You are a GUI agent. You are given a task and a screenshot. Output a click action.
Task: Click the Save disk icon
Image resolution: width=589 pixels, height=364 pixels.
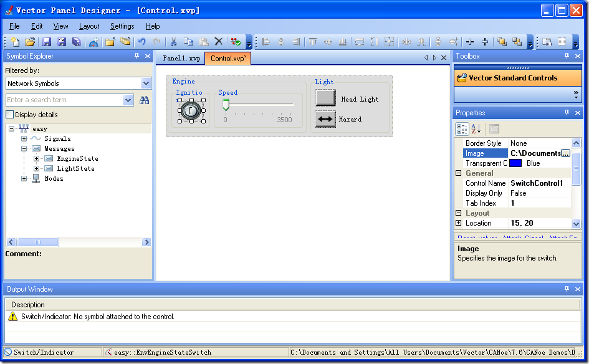click(x=47, y=42)
